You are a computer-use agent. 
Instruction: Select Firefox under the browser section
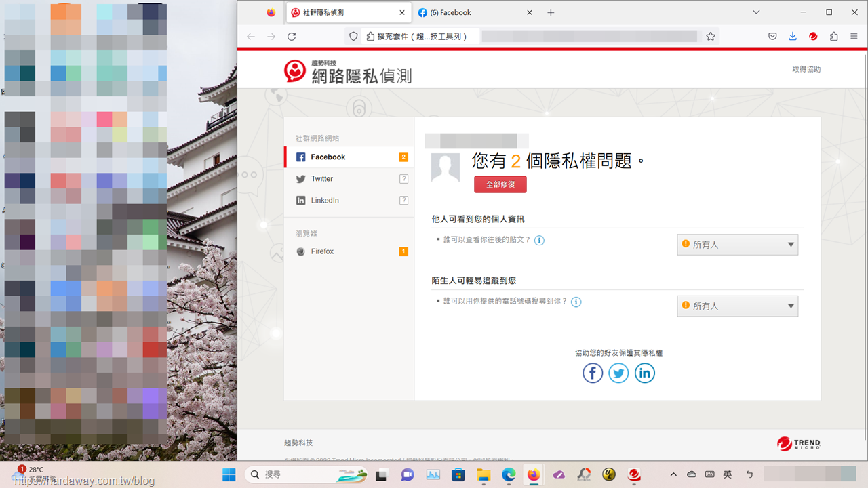[x=349, y=251]
